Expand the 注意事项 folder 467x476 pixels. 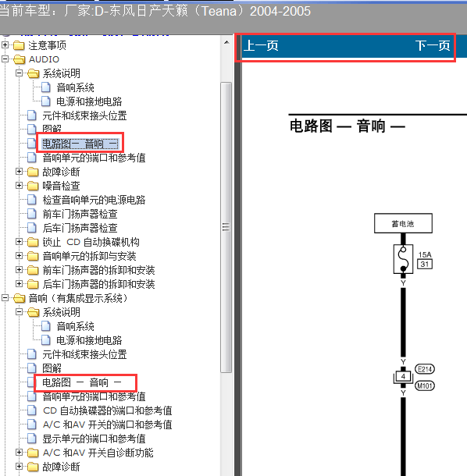coord(5,45)
